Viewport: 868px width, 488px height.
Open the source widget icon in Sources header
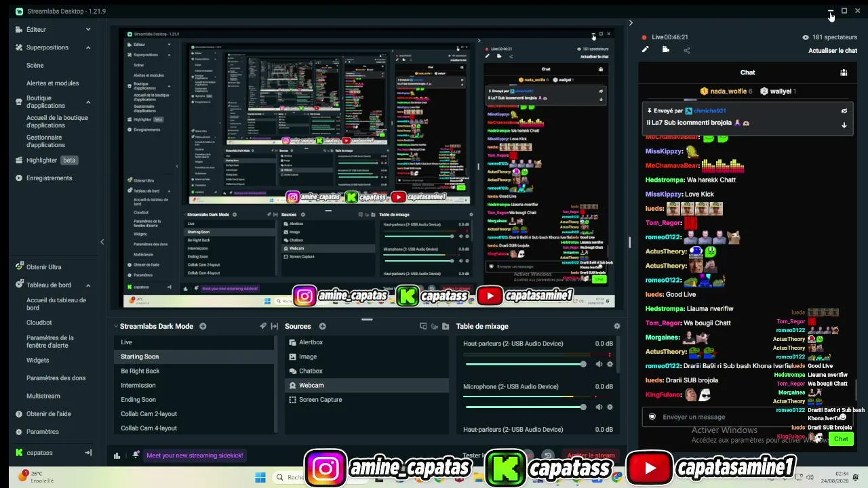point(423,326)
